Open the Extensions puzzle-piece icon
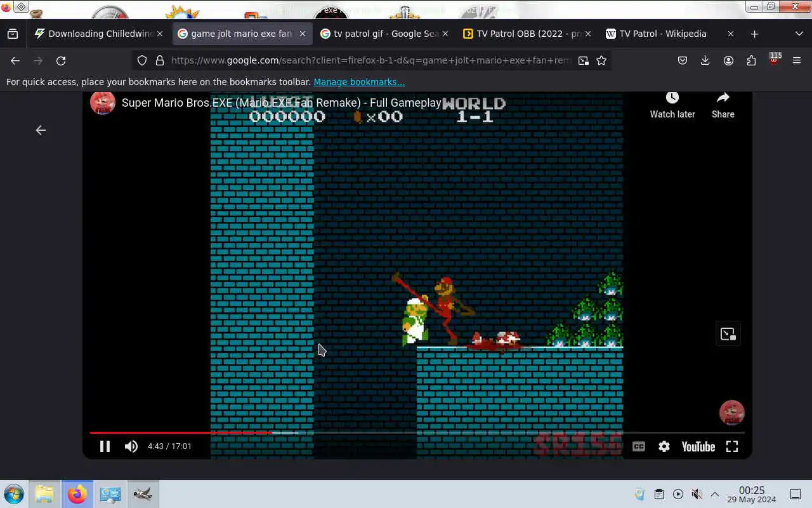 [751, 60]
